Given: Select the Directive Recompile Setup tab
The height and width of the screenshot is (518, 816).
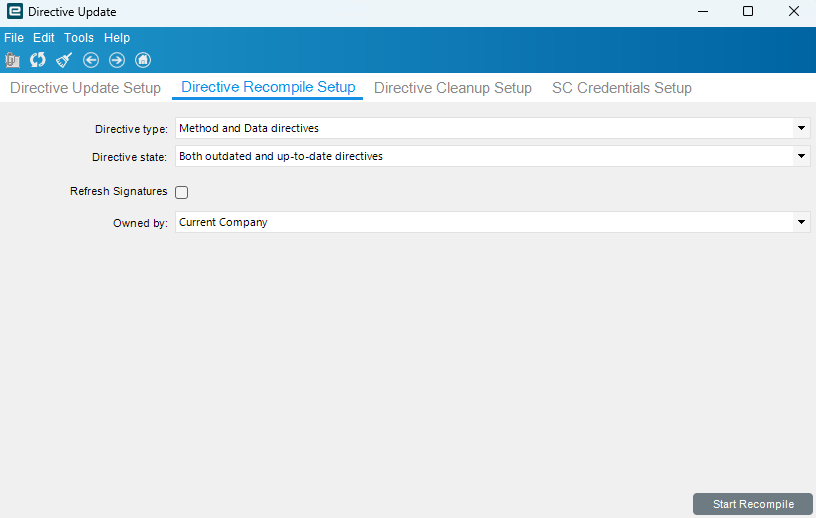Looking at the screenshot, I should click(x=268, y=87).
